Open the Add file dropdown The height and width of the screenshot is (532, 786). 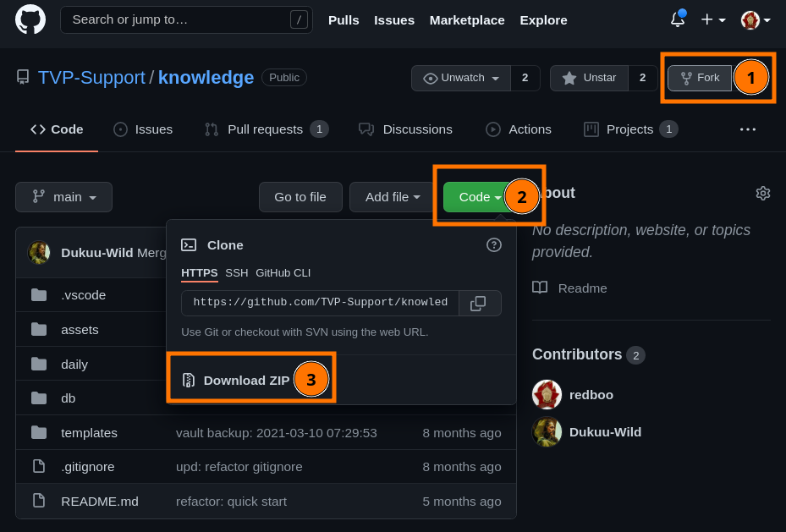[x=393, y=197]
